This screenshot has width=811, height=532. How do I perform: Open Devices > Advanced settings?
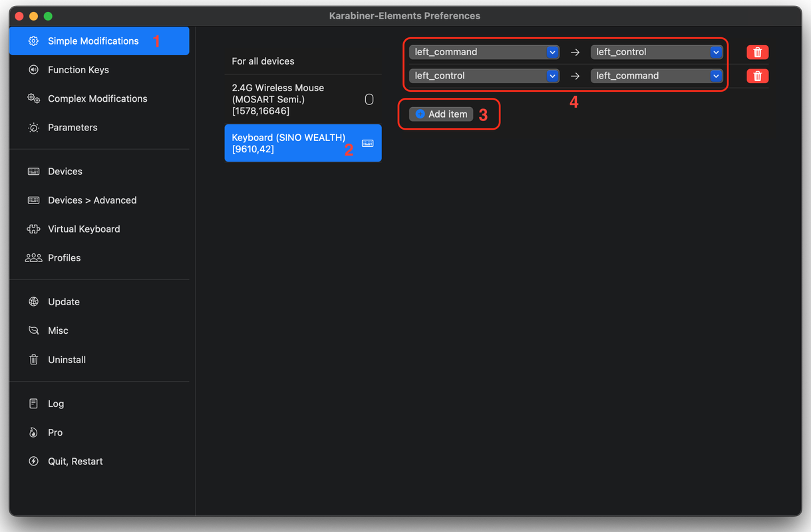pyautogui.click(x=99, y=200)
